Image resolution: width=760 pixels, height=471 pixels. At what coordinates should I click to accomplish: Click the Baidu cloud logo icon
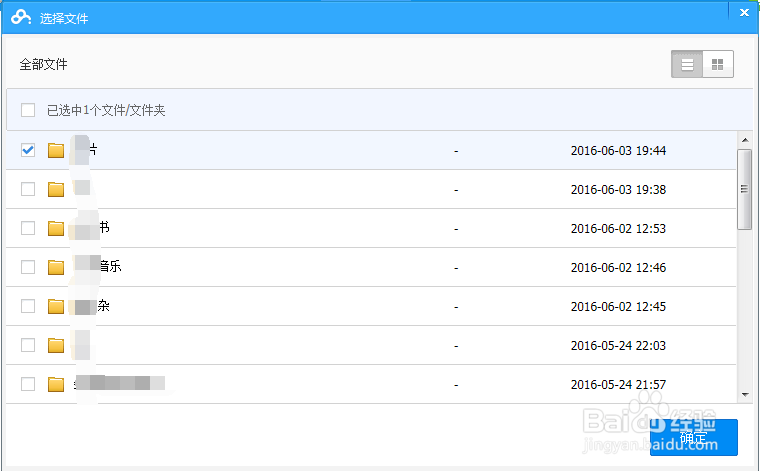(x=22, y=17)
